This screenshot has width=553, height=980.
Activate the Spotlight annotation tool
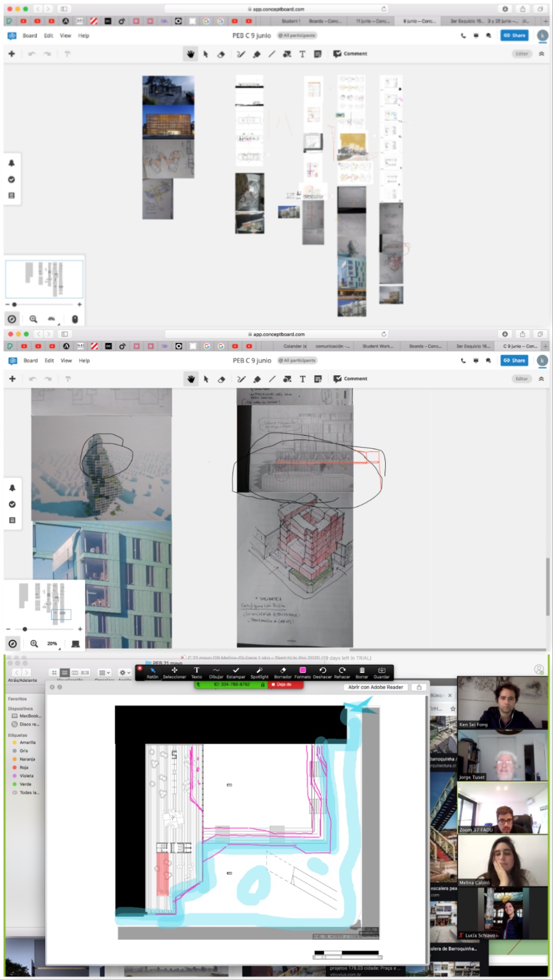tap(259, 673)
